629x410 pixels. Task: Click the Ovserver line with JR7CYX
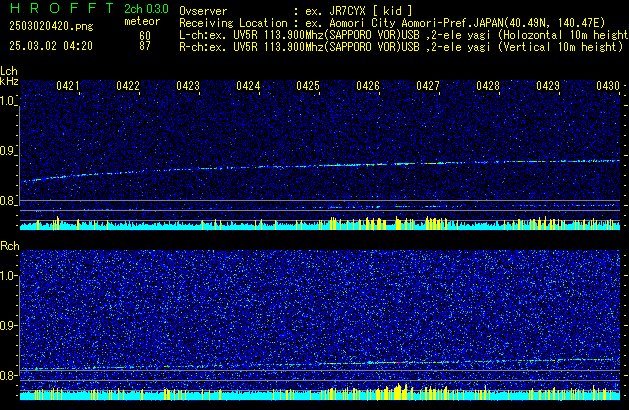point(296,11)
